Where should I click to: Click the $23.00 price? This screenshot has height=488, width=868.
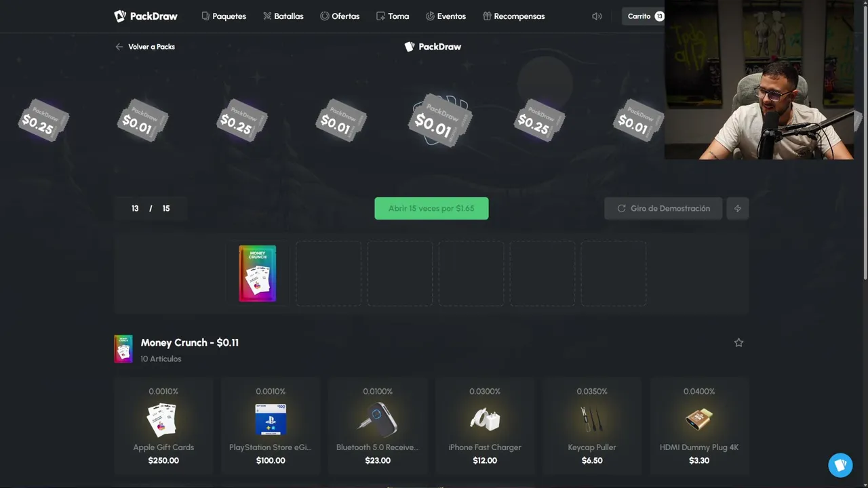click(x=378, y=460)
